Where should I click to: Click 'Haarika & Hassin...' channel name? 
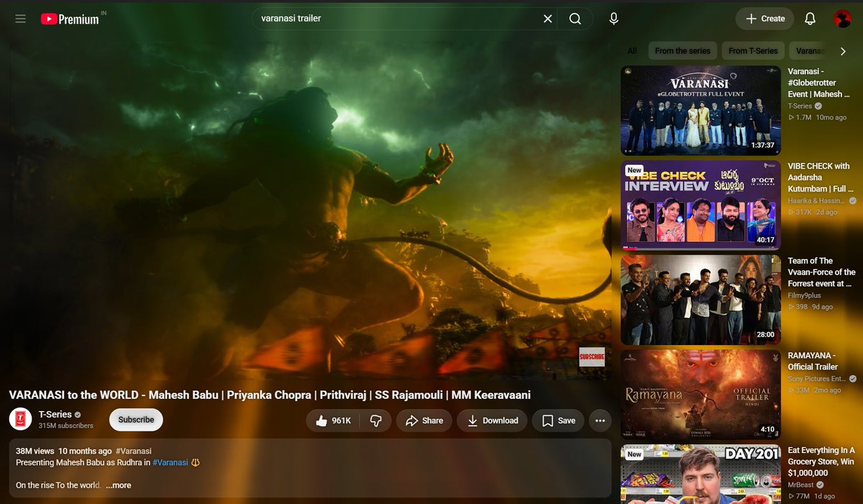(x=816, y=201)
